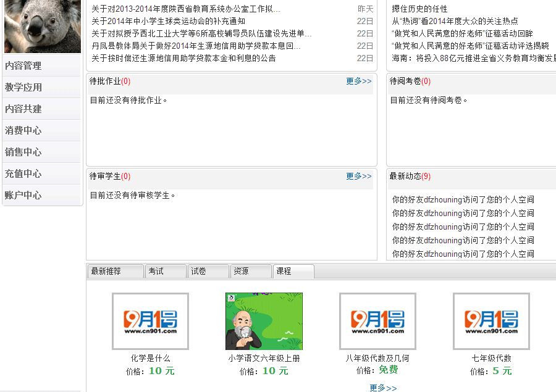The height and width of the screenshot is (392, 556).
Task: Switch to the 试卷 tab
Action: pos(199,271)
